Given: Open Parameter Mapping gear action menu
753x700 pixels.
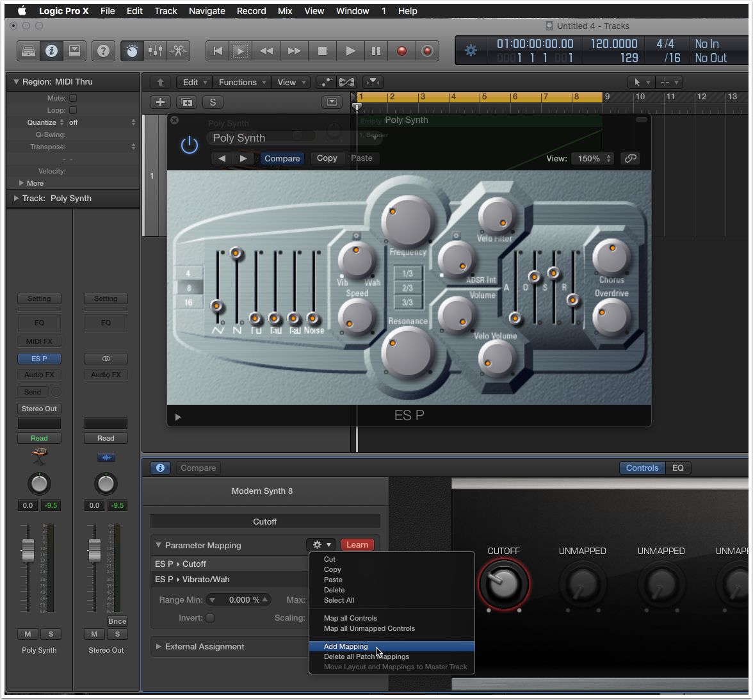Looking at the screenshot, I should click(x=321, y=545).
